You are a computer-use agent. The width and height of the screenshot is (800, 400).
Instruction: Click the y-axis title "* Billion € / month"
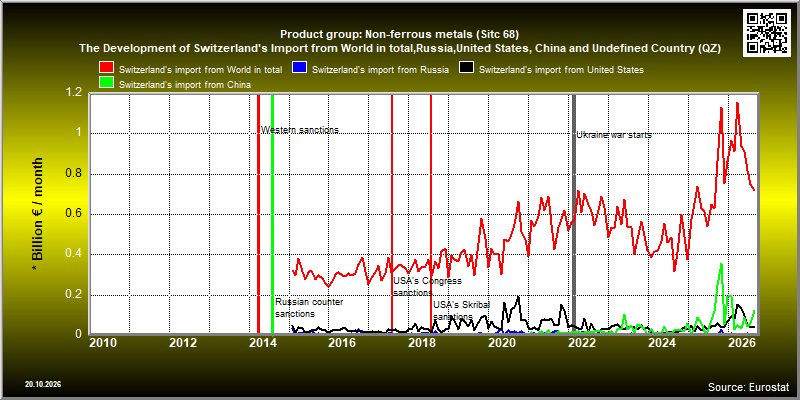pos(37,215)
